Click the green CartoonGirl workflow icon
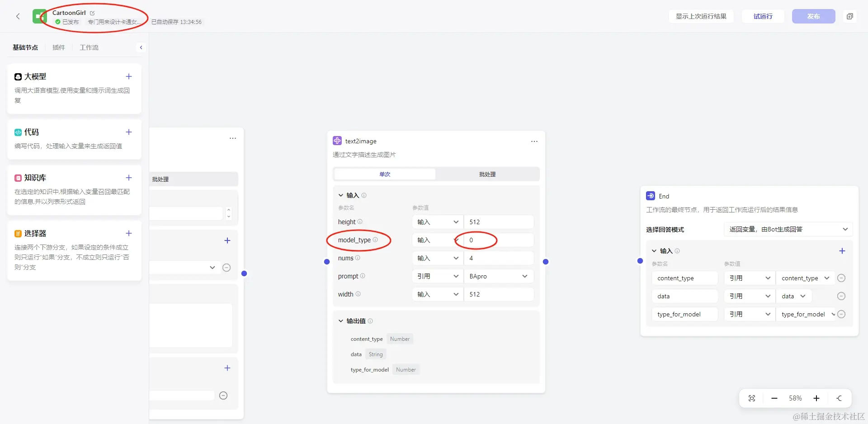The height and width of the screenshot is (424, 868). pos(40,16)
